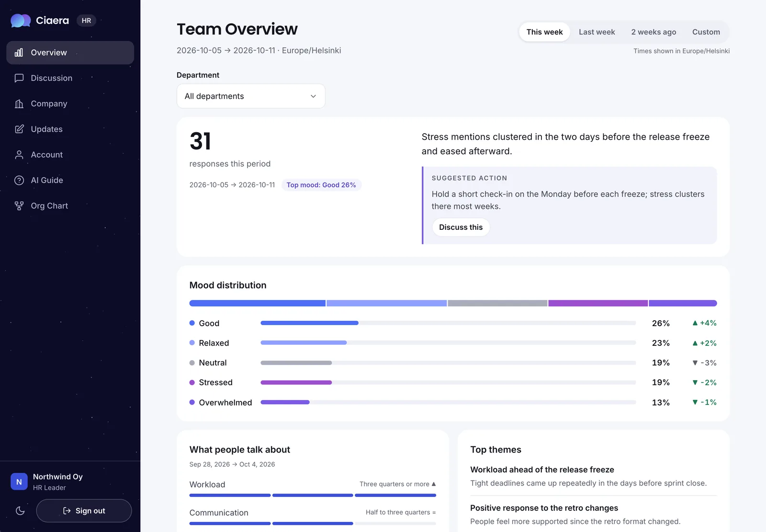
Task: Click the Good mood progress bar
Action: pos(448,323)
